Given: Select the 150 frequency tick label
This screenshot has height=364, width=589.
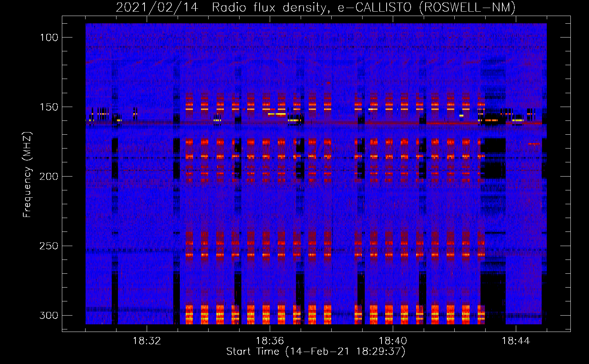Looking at the screenshot, I should click(x=49, y=107).
